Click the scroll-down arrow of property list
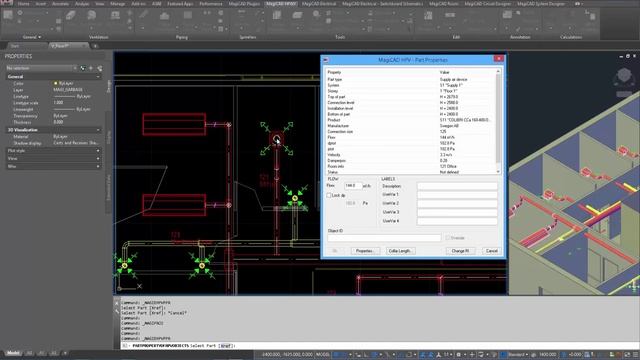The image size is (640, 360). point(498,171)
